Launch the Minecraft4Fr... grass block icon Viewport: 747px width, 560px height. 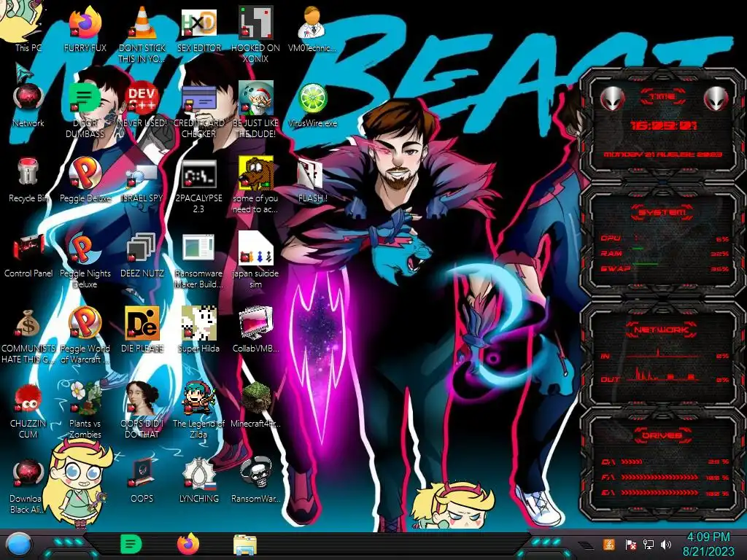(256, 403)
